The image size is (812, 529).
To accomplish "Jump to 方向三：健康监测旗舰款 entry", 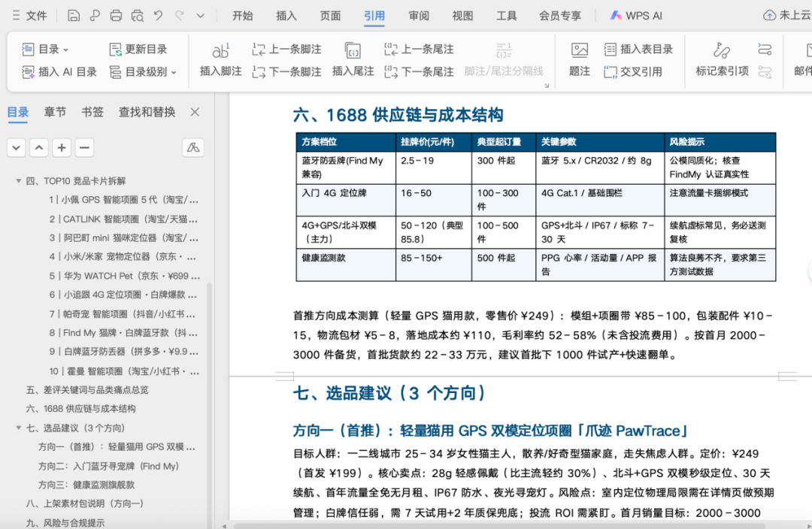I will (x=86, y=485).
